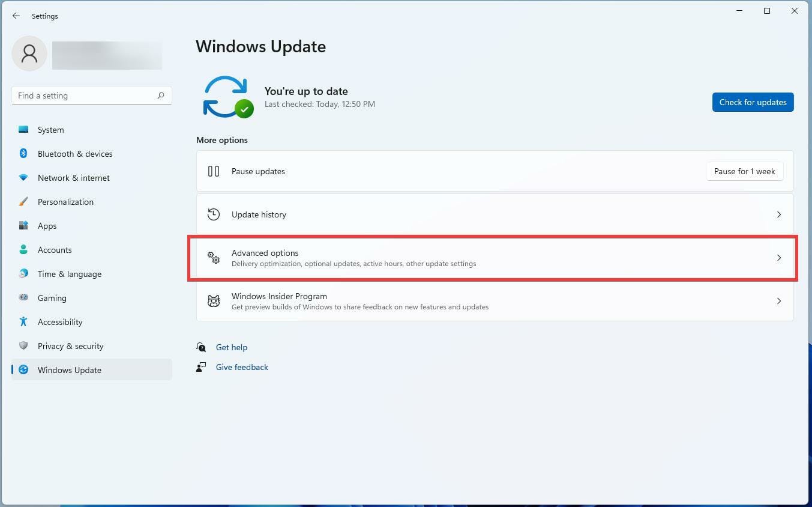
Task: Open Apps settings from the sidebar
Action: pos(47,226)
